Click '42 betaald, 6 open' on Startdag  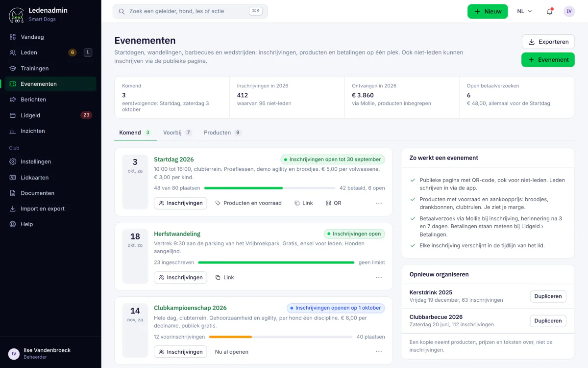(x=362, y=188)
